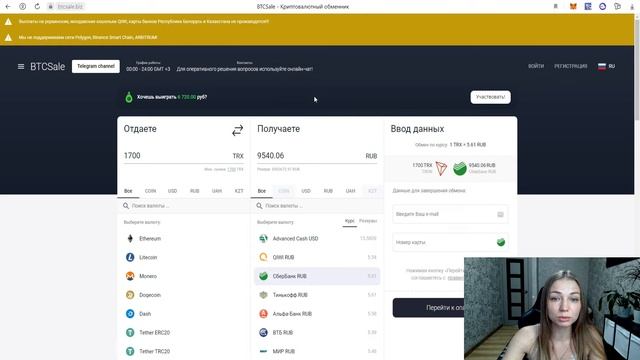Click the search magnifier icon under Получаете
This screenshot has height=360, width=640.
(x=259, y=206)
